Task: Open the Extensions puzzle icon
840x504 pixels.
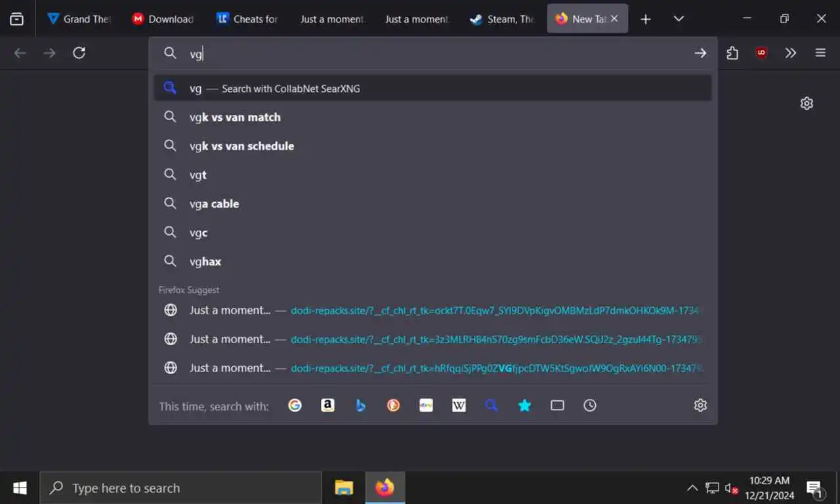Action: pyautogui.click(x=732, y=53)
